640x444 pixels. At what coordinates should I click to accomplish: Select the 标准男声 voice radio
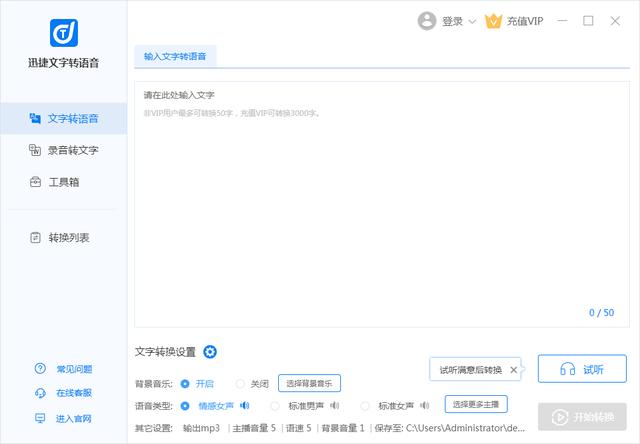[x=275, y=406]
